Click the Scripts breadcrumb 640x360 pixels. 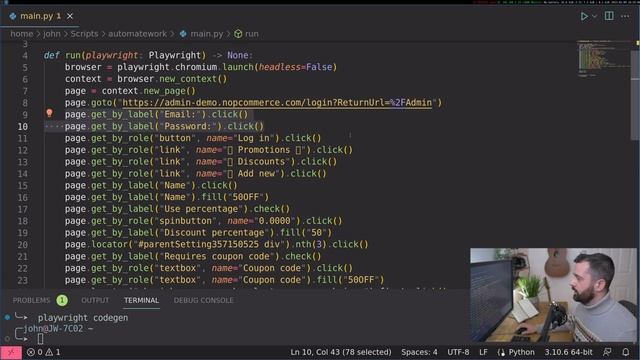(84, 34)
